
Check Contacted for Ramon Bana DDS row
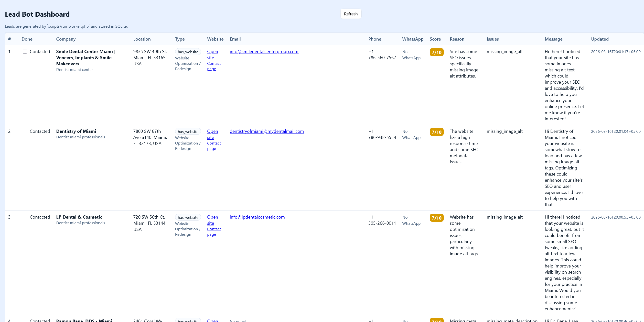coord(25,320)
